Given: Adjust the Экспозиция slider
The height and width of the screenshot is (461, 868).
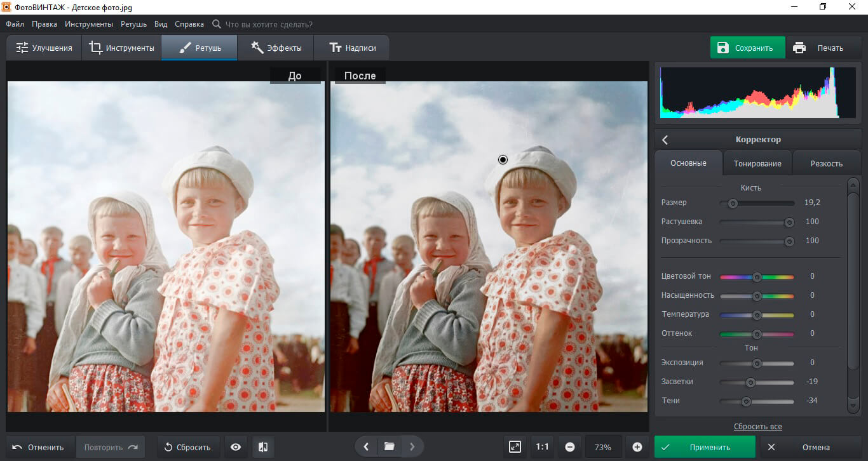Looking at the screenshot, I should (757, 363).
